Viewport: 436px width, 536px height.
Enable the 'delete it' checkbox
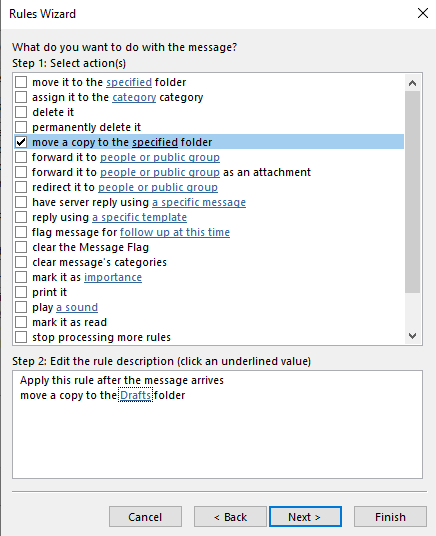click(x=21, y=112)
